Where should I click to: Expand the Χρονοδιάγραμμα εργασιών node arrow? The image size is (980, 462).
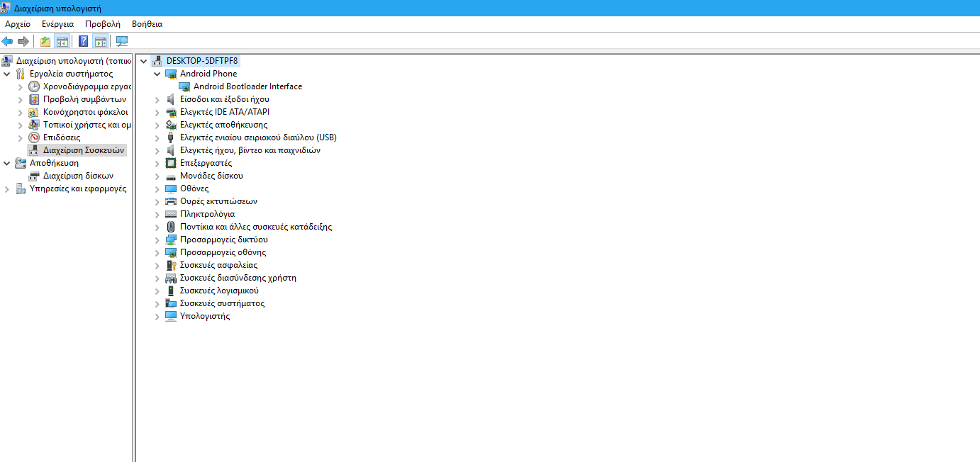point(21,86)
